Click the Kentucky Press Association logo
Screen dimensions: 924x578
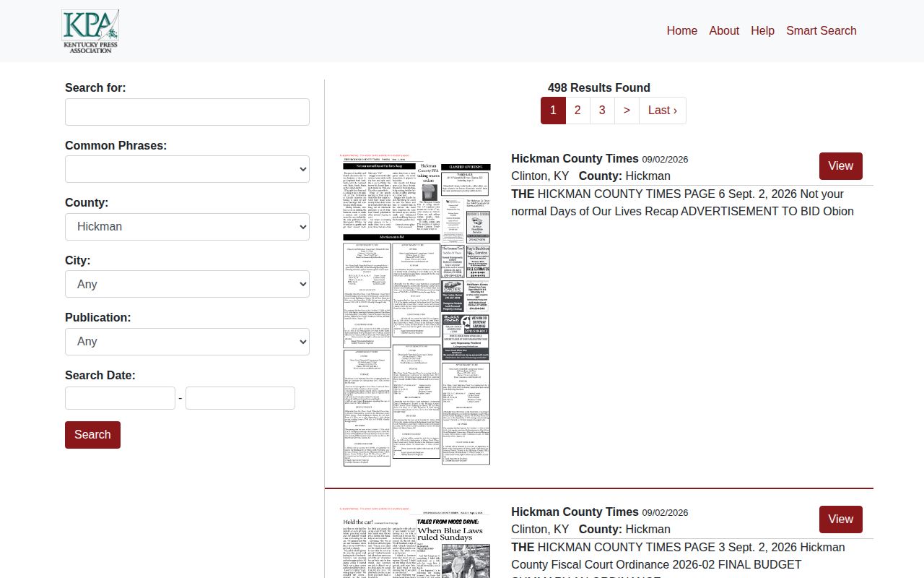click(90, 31)
